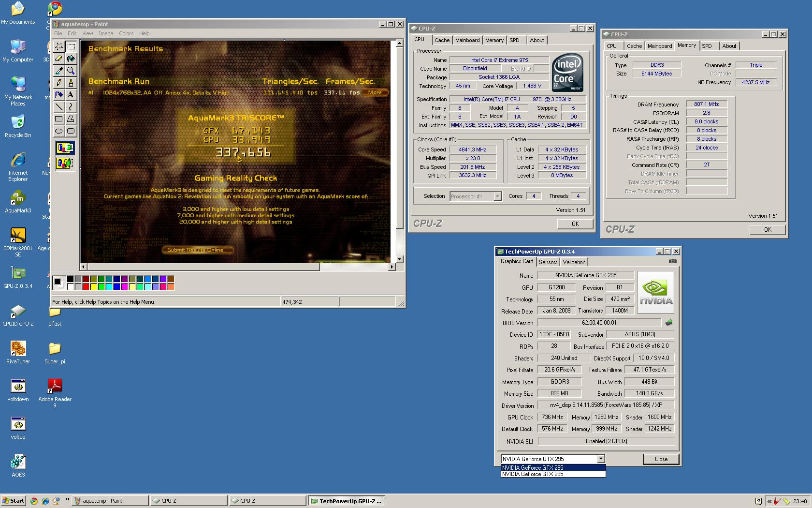
Task: Open the Validation tab in GPU-Z
Action: [x=574, y=262]
